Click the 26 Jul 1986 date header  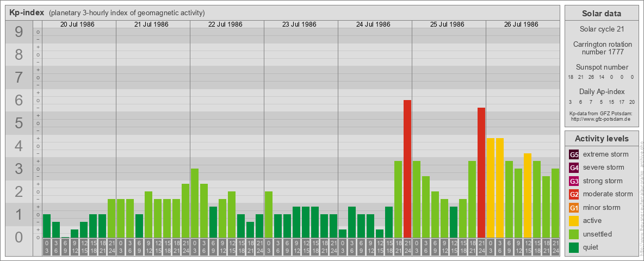521,24
